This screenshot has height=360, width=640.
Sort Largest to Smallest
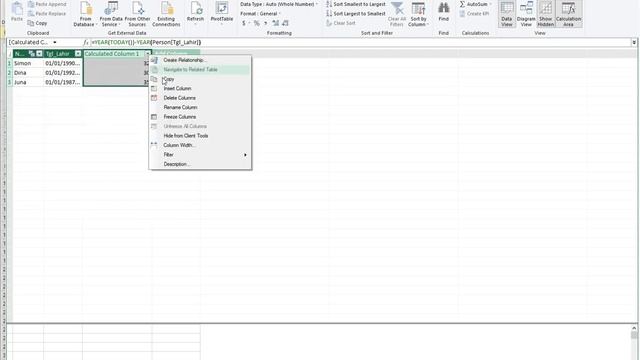(356, 13)
